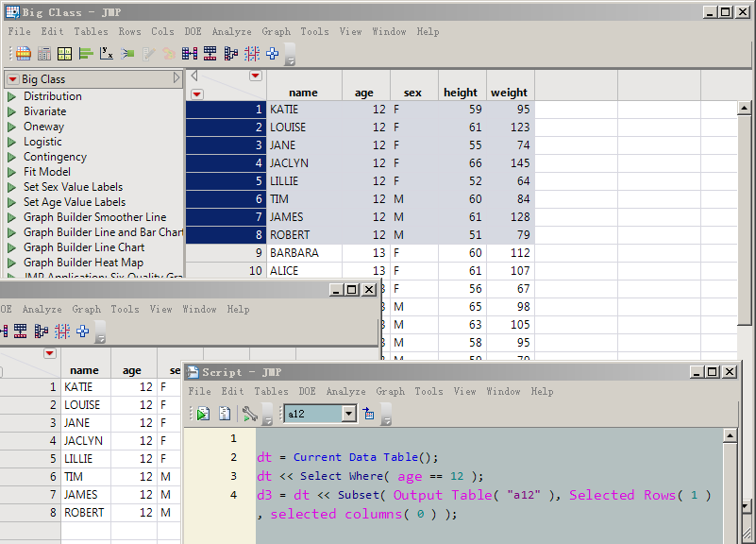Click the Script editor vertical scrollbar up arrow
The image size is (756, 544).
point(729,435)
